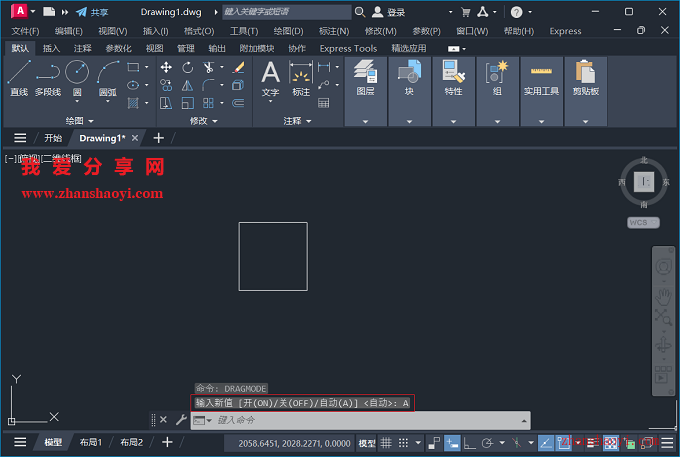Toggle Ortho mode in status bar
Viewport: 680px width, 457px height.
469,443
